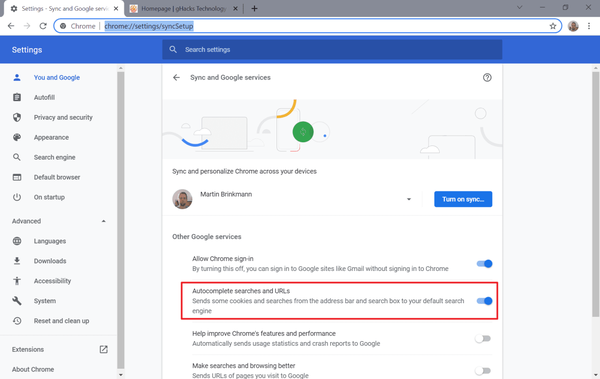Open Languages settings

pyautogui.click(x=50, y=241)
